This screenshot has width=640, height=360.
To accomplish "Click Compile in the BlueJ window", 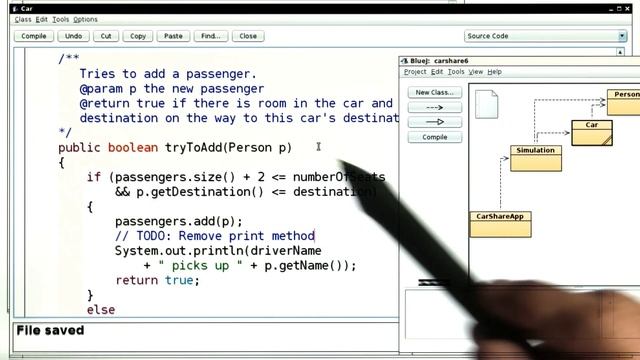I will pyautogui.click(x=435, y=137).
